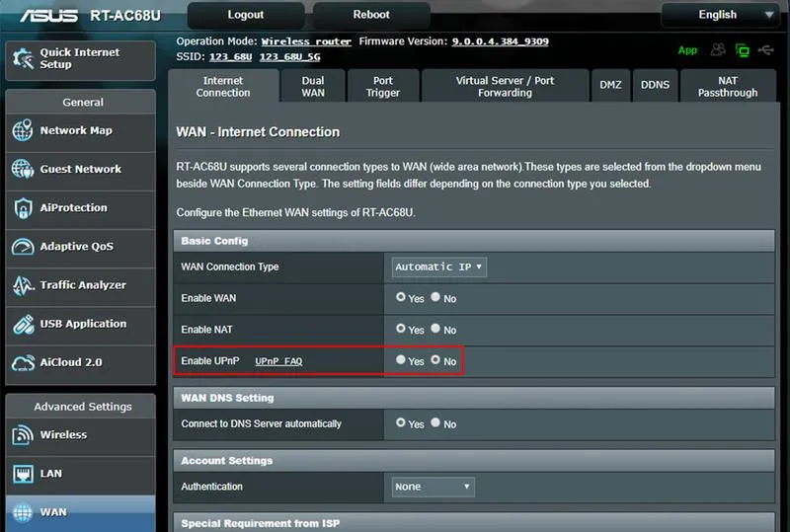Click the WAN globe icon in sidebar
This screenshot has width=790, height=532.
[23, 512]
